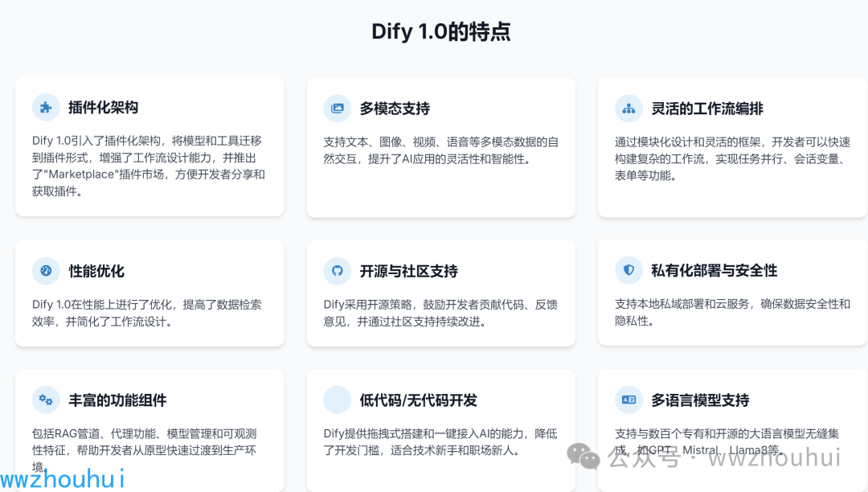Open the 插件化架构 card heading
Image resolution: width=868 pixels, height=492 pixels.
pyautogui.click(x=103, y=107)
